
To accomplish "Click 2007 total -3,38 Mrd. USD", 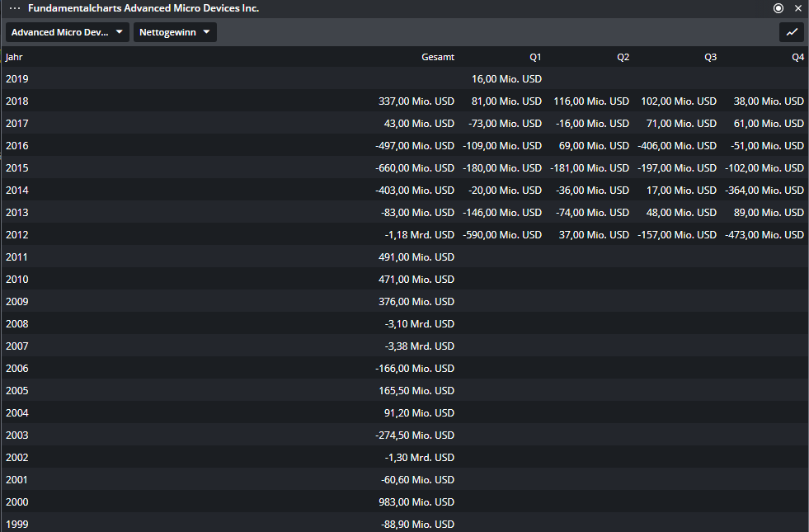I will tap(420, 346).
